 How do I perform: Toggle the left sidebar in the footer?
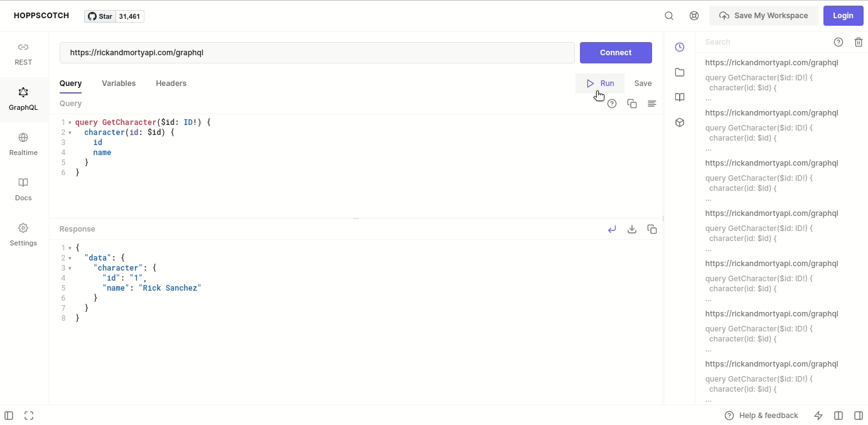pos(9,416)
